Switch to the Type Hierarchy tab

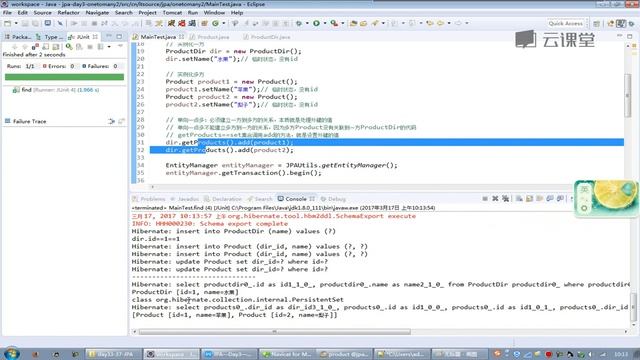coord(49,37)
